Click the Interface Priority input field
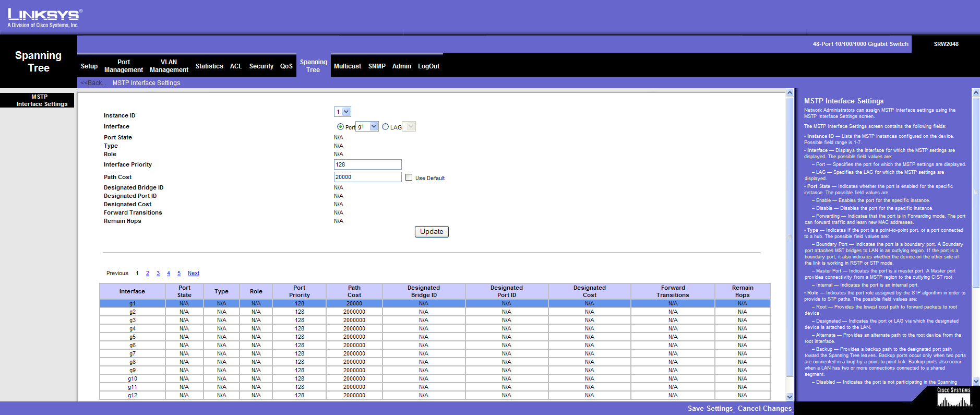The width and height of the screenshot is (980, 415). click(367, 164)
